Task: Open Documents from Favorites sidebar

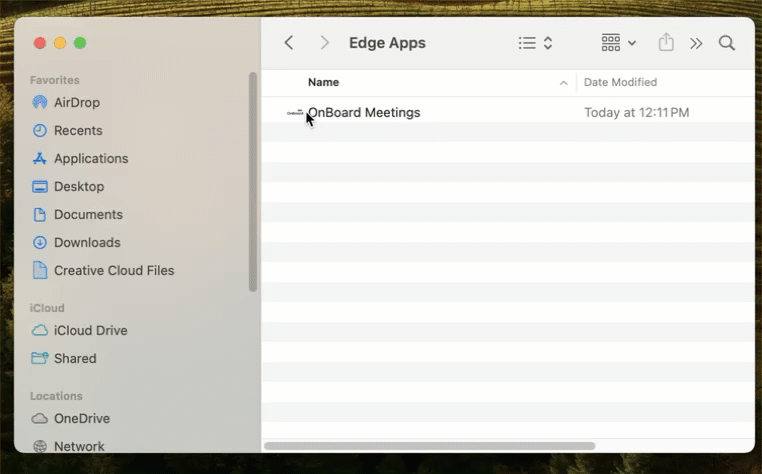Action: click(88, 214)
